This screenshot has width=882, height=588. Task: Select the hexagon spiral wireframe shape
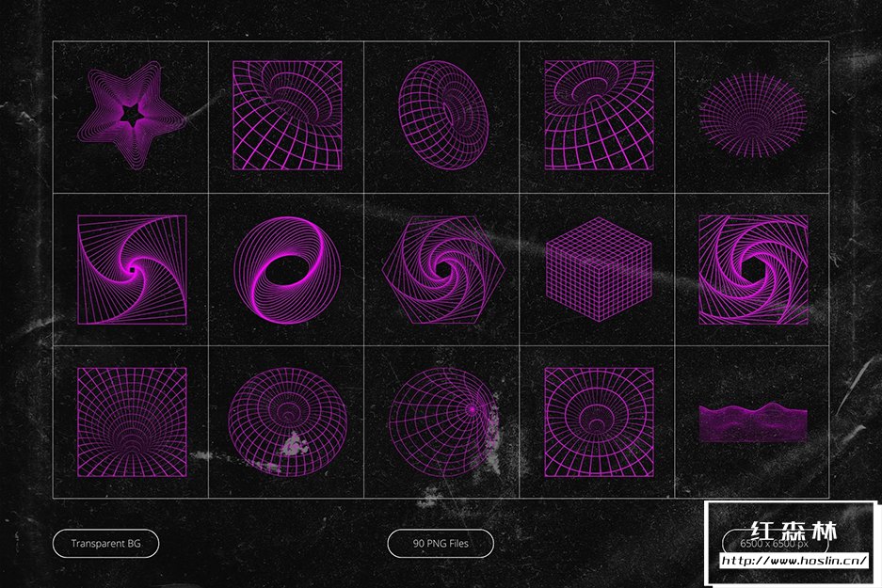[x=443, y=269]
